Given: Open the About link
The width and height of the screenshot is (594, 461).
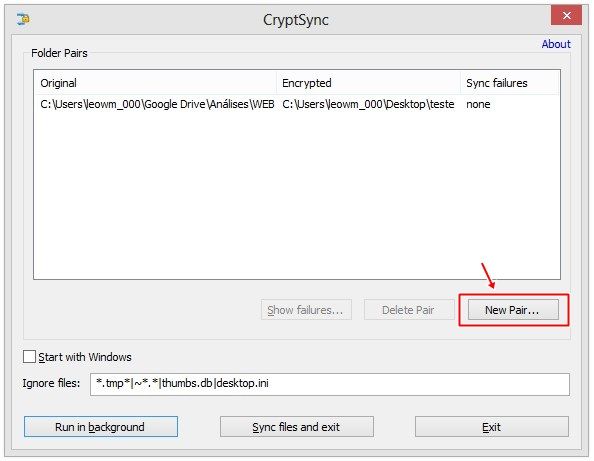Looking at the screenshot, I should point(556,44).
